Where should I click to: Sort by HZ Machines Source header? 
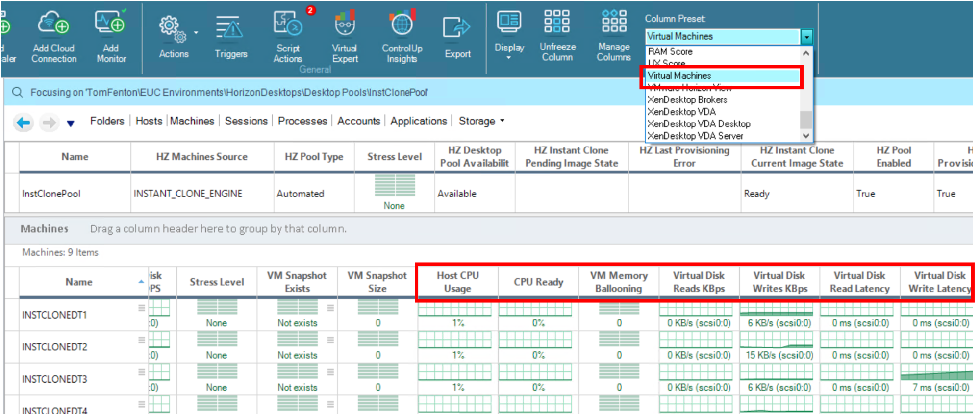click(201, 157)
